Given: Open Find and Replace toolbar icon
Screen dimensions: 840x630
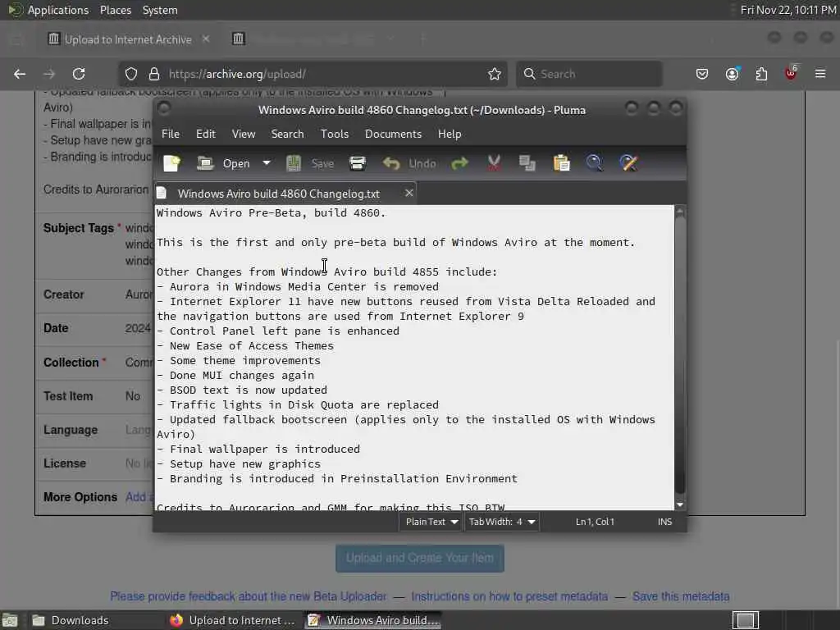Looking at the screenshot, I should tap(628, 163).
